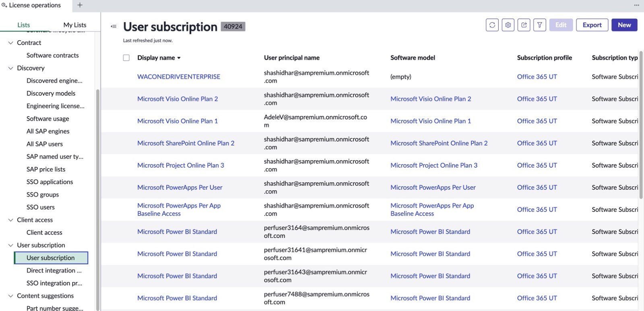Open Direct integration list item

[x=54, y=271]
